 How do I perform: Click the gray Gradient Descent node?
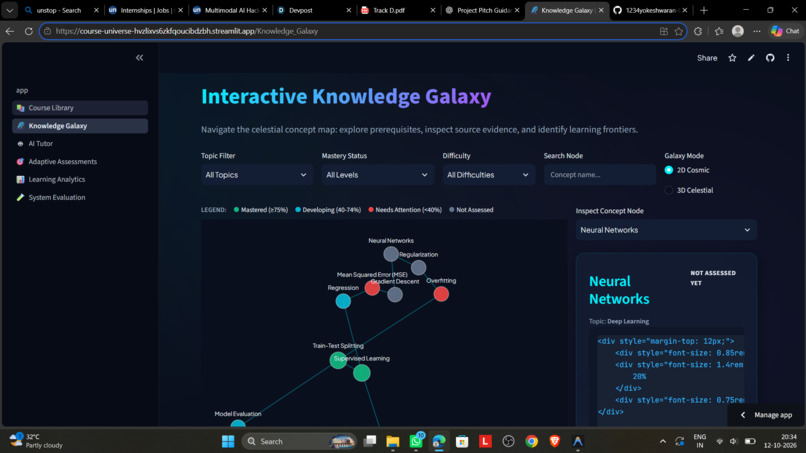[395, 295]
